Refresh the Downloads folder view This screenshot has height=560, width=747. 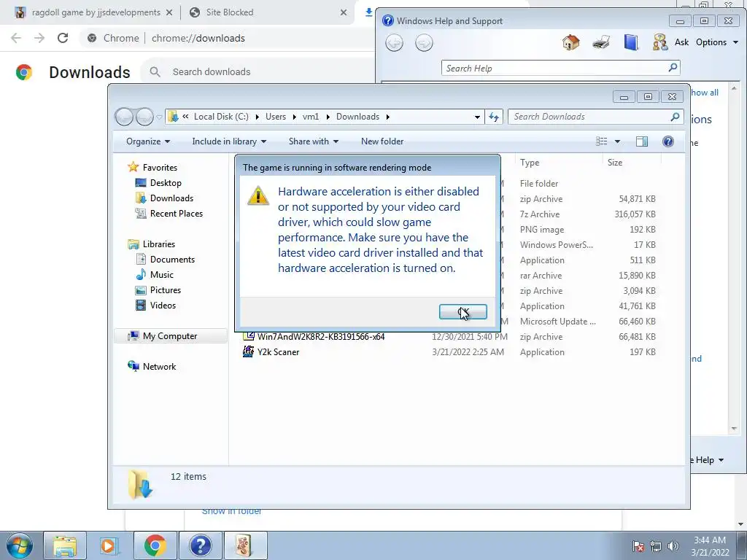494,117
